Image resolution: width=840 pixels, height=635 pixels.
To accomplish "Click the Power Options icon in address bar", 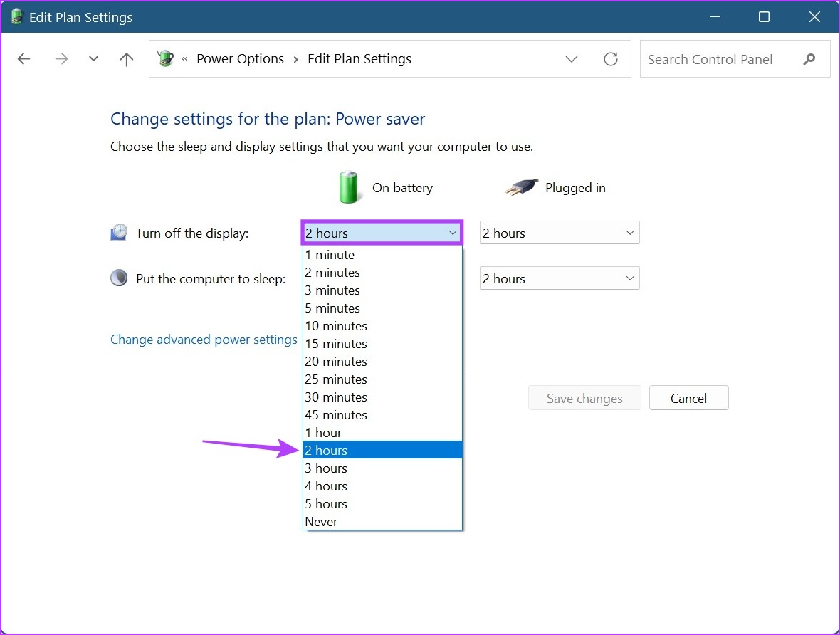I will coord(166,58).
